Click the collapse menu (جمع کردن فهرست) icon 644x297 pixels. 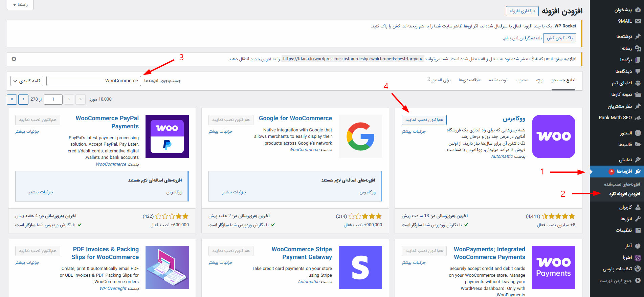coord(638,280)
